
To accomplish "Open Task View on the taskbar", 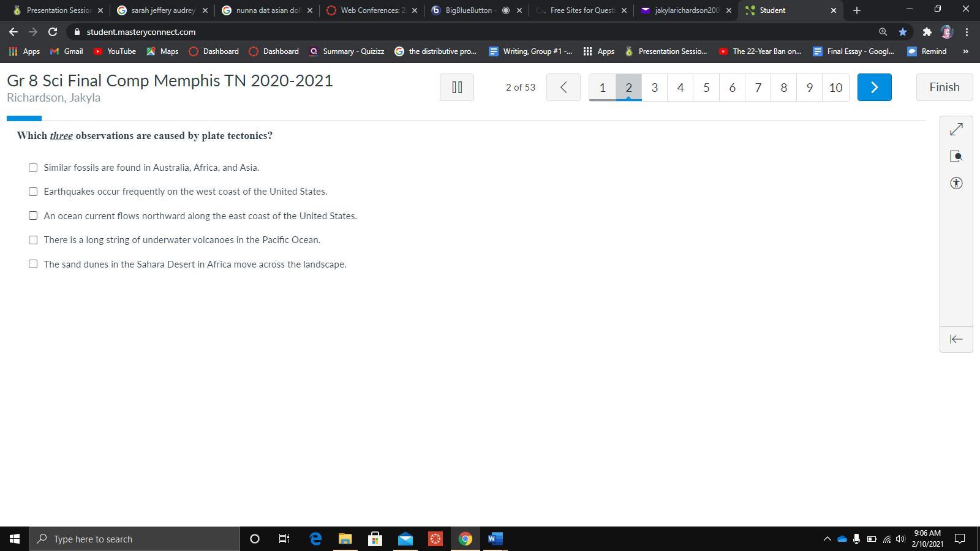I will pyautogui.click(x=284, y=539).
